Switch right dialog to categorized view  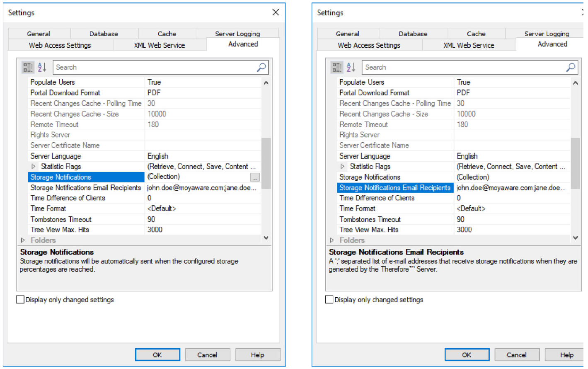point(337,67)
